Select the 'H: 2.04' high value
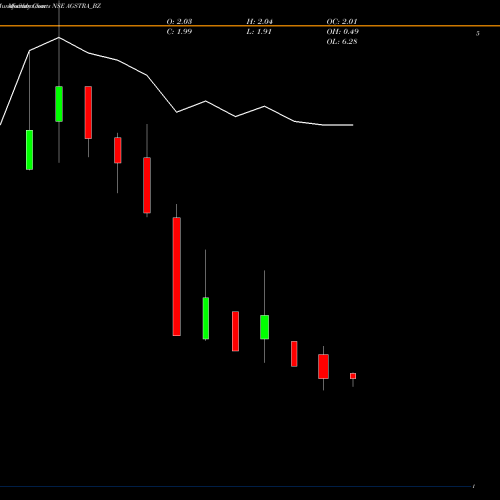 pyautogui.click(x=259, y=22)
